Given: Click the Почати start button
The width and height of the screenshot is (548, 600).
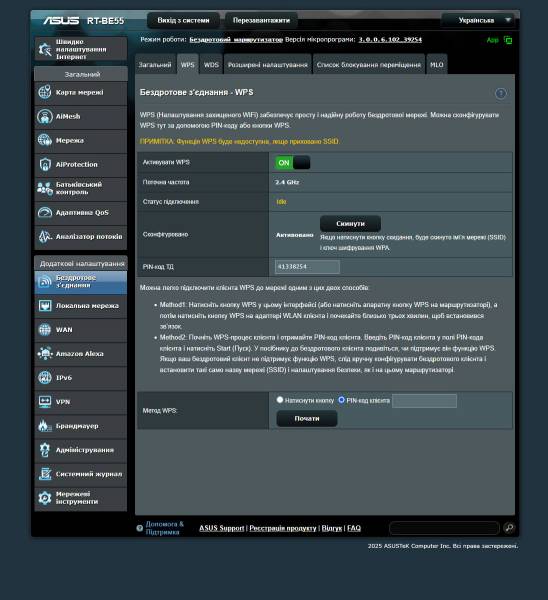Looking at the screenshot, I should click(307, 419).
